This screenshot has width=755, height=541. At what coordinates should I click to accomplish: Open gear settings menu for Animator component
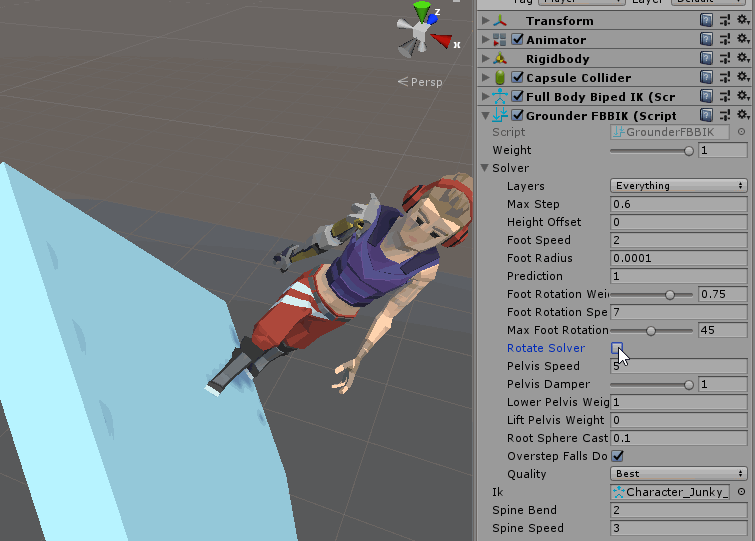[x=743, y=39]
